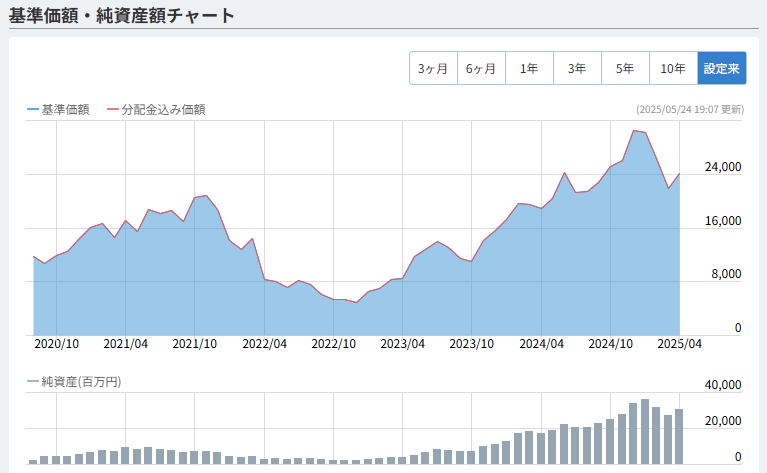Click the 2024/10 x-axis label
767x473 pixels.
610,344
